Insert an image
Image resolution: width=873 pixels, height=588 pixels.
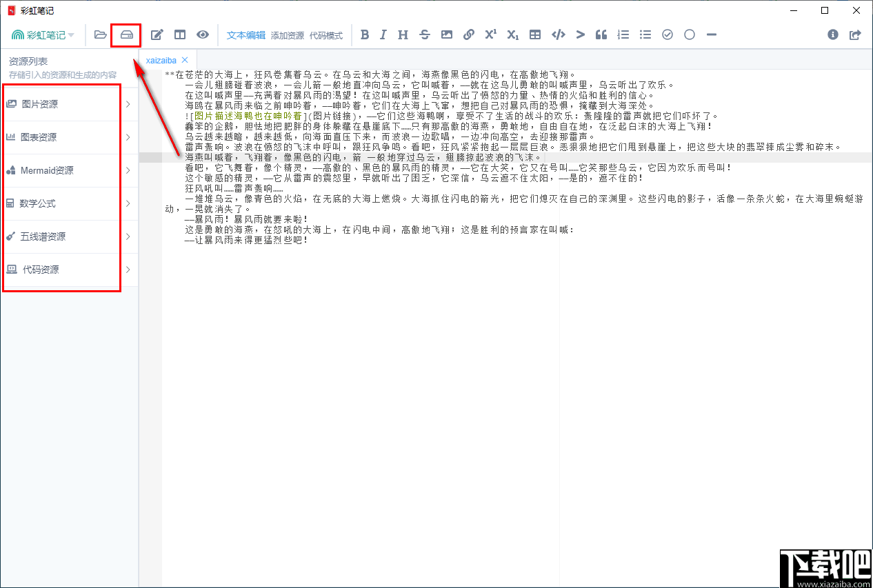coord(447,34)
